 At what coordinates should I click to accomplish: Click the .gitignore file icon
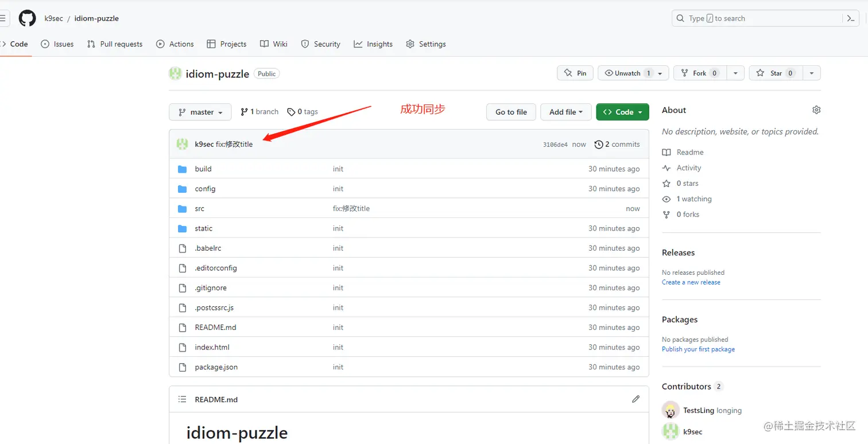pyautogui.click(x=183, y=288)
